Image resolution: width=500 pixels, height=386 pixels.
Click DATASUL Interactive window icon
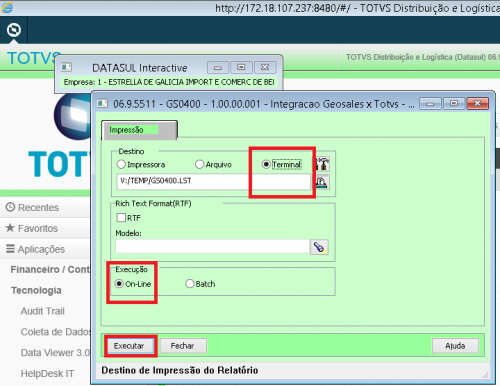66,67
